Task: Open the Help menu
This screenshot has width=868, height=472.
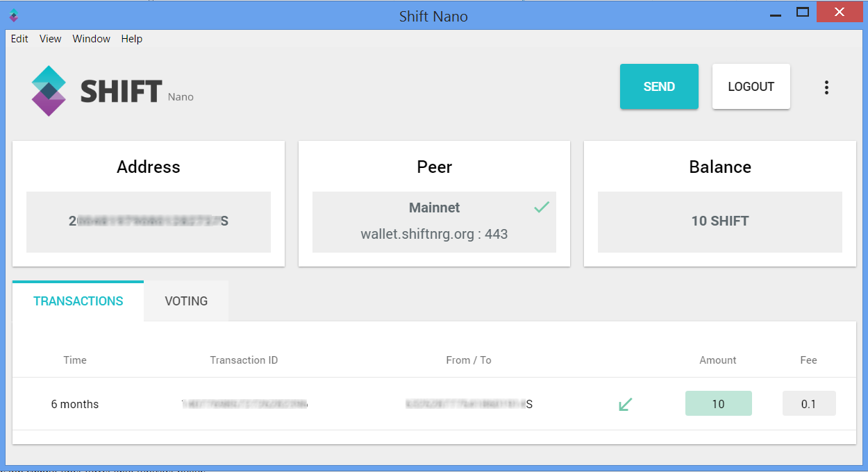Action: click(x=132, y=39)
